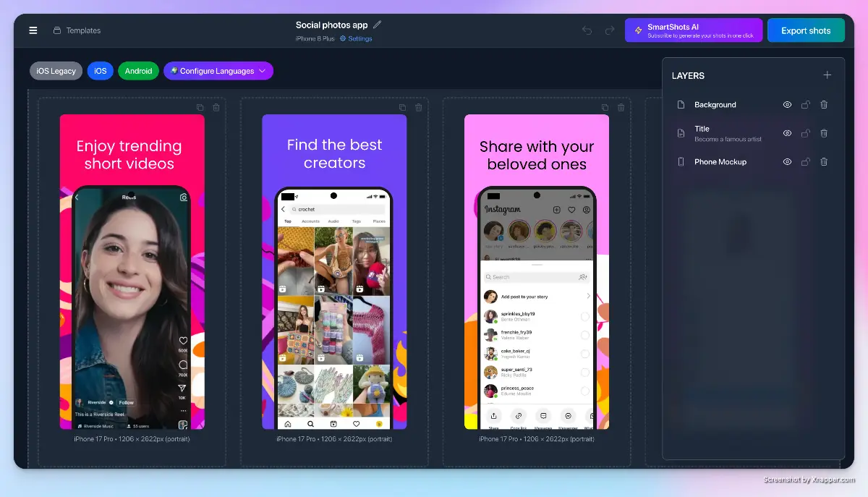Hide the Background layer
868x497 pixels.
(x=787, y=104)
